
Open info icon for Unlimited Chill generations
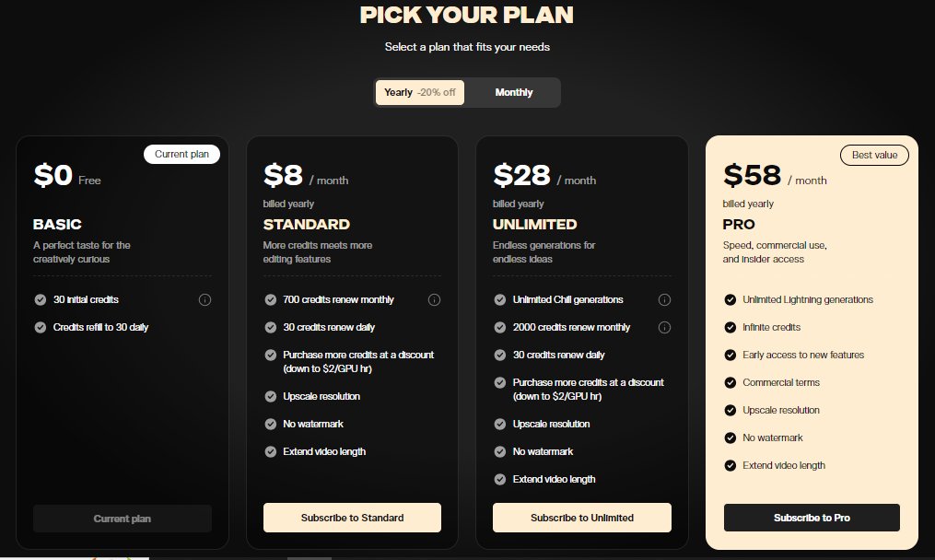pos(664,299)
